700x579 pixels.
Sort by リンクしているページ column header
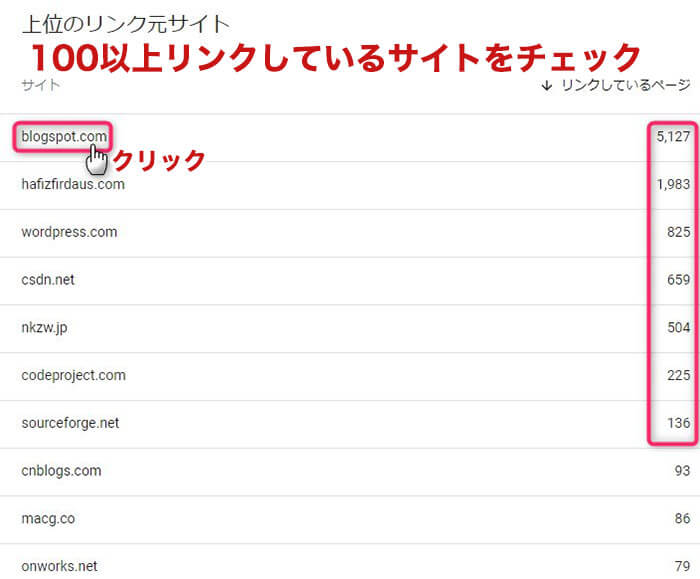[x=626, y=85]
